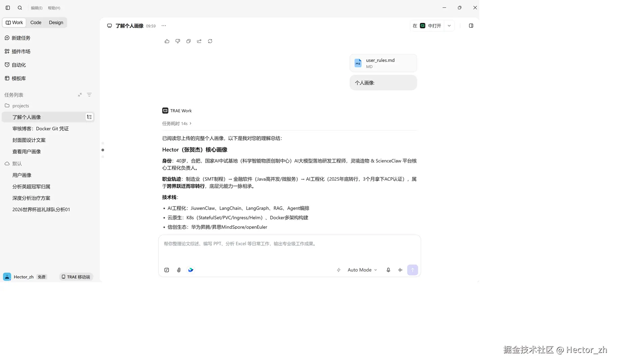Open 插件市场 plugin market
This screenshot has height=364, width=617.
click(18, 52)
